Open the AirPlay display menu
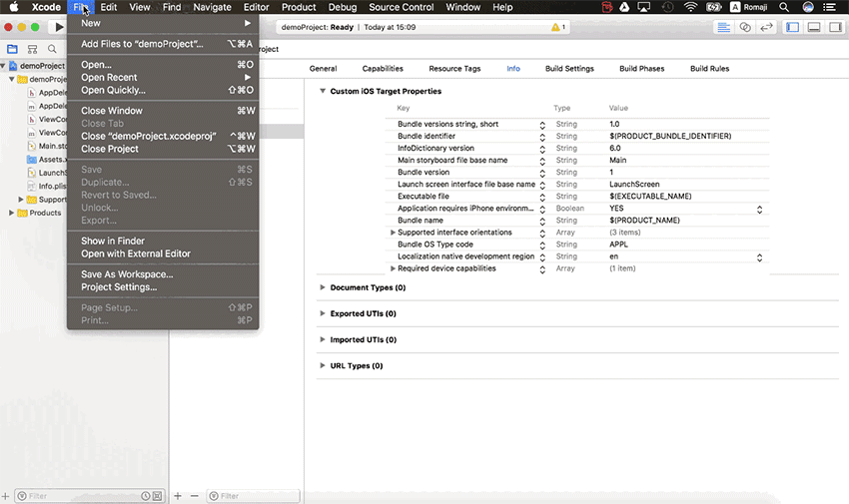 (644, 7)
